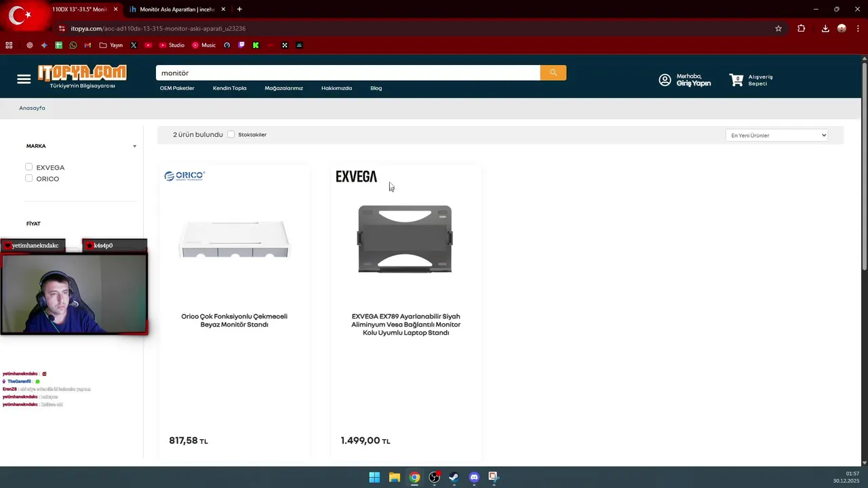Open Snipping Tool from the taskbar
This screenshot has height=488, width=868.
493,477
